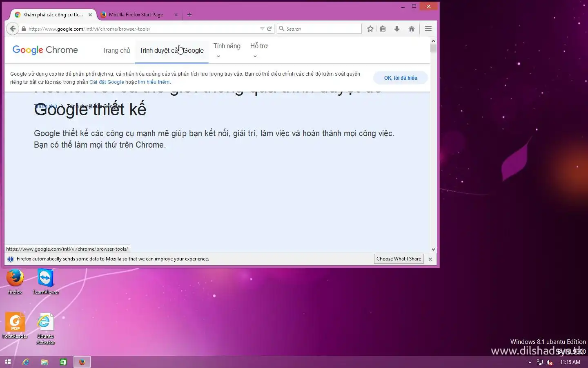Select the Ubuntu Activator desktop icon

click(45, 329)
